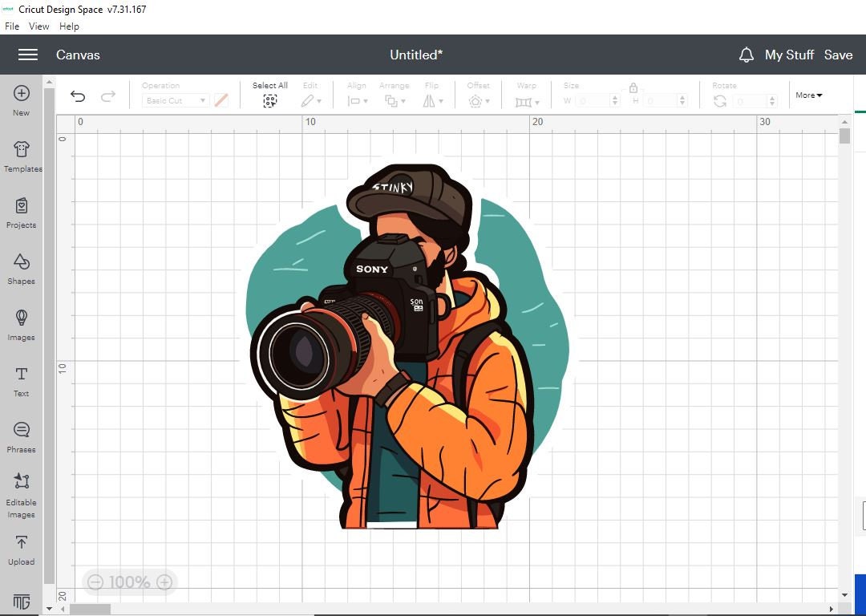This screenshot has width=866, height=616.
Task: Click the New canvas icon
Action: [21, 98]
